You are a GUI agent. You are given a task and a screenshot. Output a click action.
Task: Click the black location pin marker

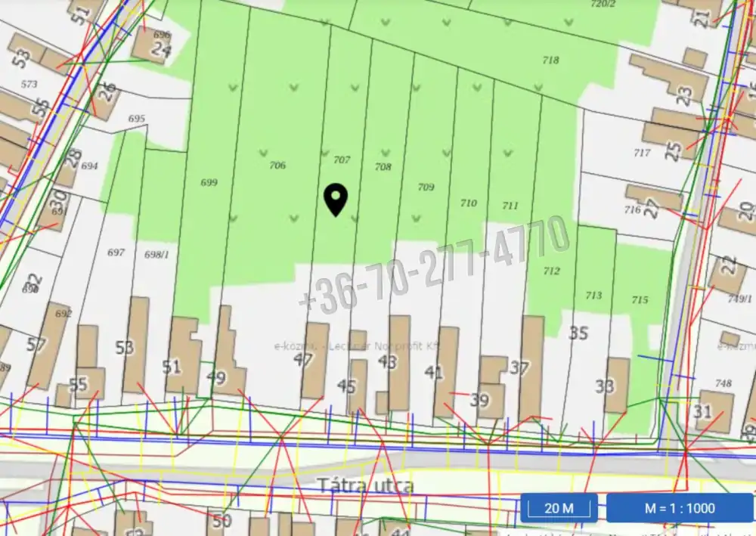336,200
